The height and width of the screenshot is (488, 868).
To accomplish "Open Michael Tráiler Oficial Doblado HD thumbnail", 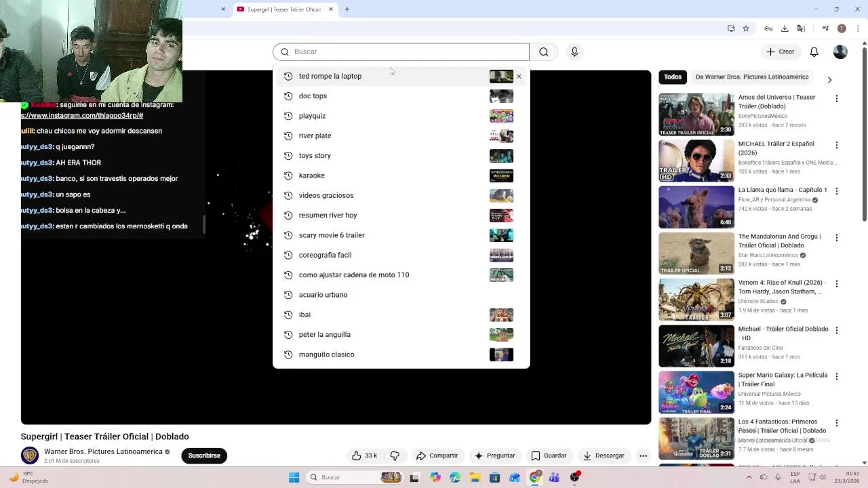I will 696,346.
